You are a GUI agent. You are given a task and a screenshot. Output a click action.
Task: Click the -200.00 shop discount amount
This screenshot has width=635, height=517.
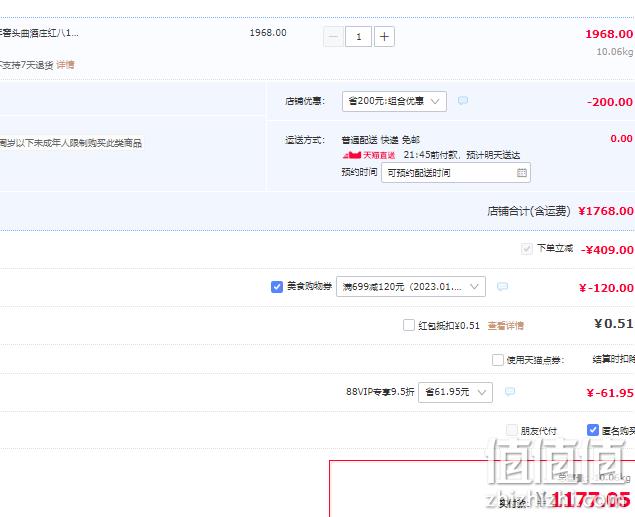point(609,102)
